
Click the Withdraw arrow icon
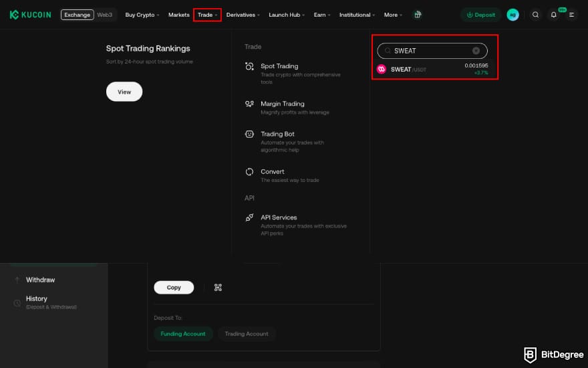(17, 280)
